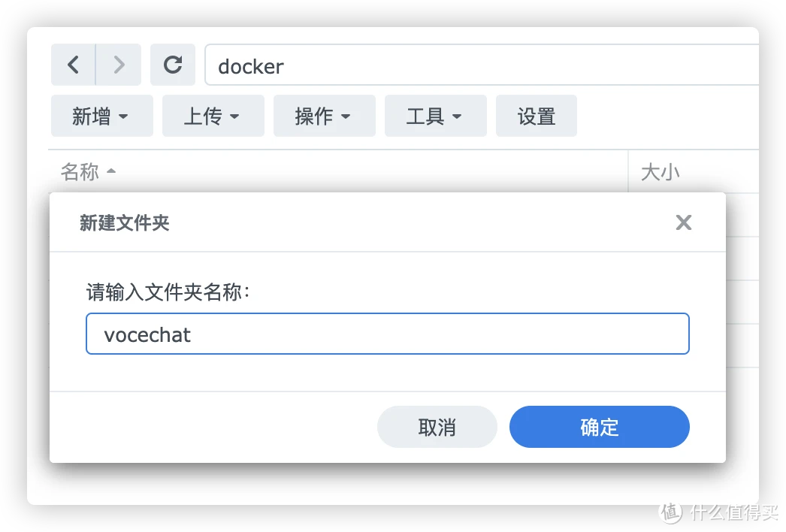Open the 工具 dropdown menu

435,116
